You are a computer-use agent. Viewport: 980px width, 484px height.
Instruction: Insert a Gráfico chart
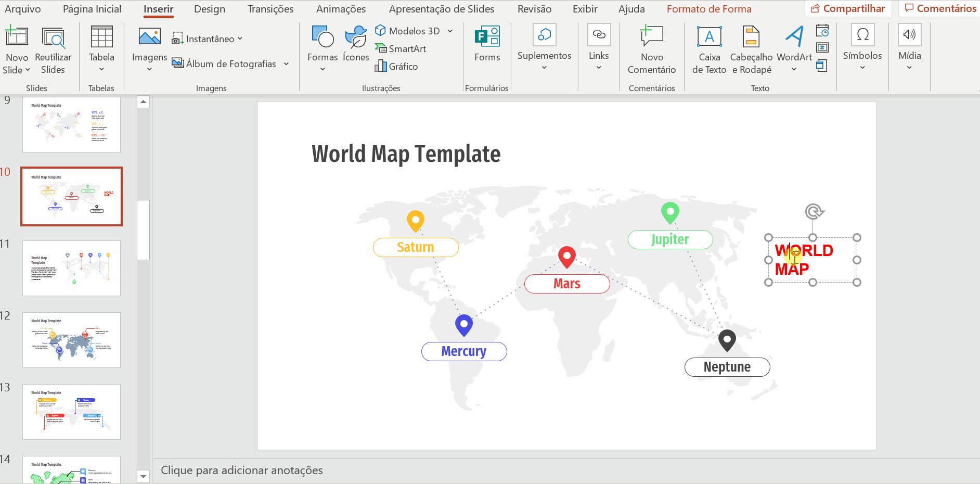coord(396,66)
